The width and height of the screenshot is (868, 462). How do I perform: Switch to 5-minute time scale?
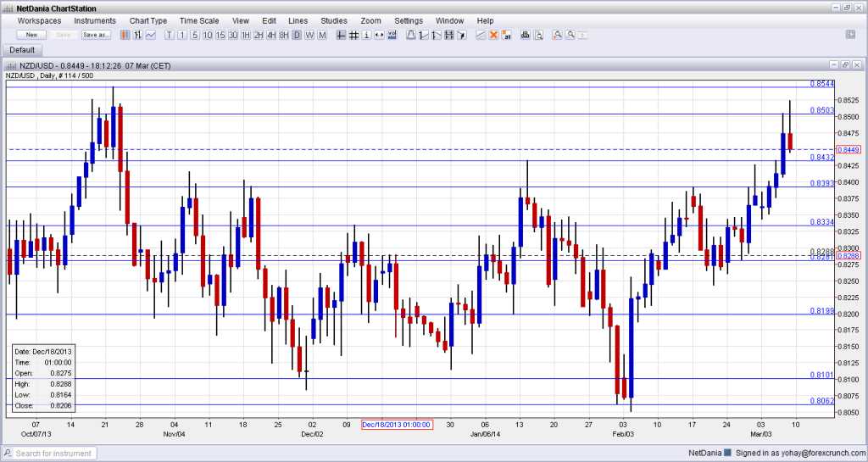195,35
